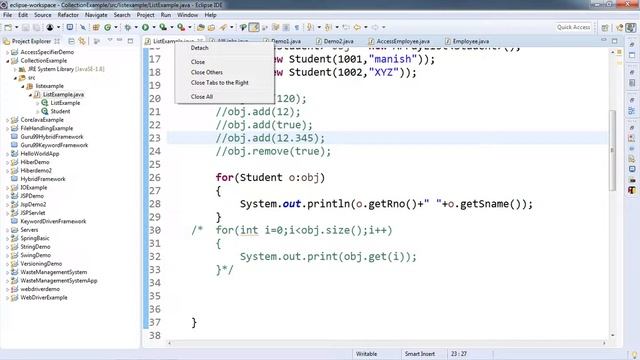640x360 pixels.
Task: Click the New file toolbar icon
Action: [8, 27]
